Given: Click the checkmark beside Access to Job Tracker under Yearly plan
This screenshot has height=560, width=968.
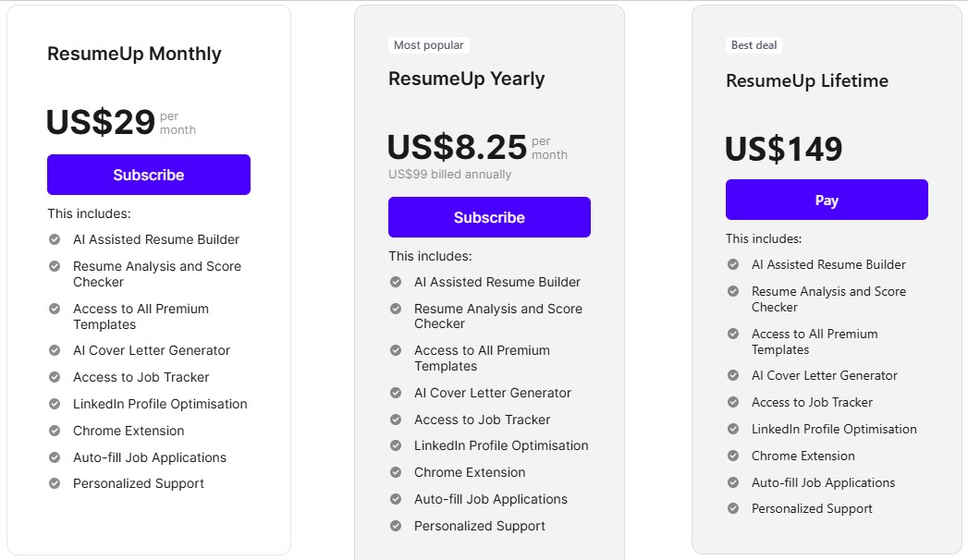Looking at the screenshot, I should 396,420.
